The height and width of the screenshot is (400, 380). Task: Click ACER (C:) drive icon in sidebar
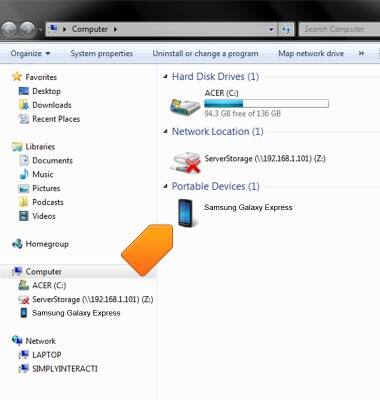tap(24, 285)
